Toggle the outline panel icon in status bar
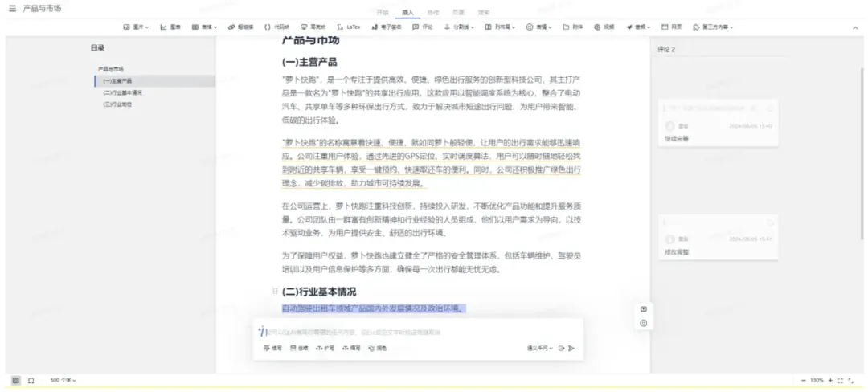This screenshot has width=868, height=392. click(x=16, y=380)
